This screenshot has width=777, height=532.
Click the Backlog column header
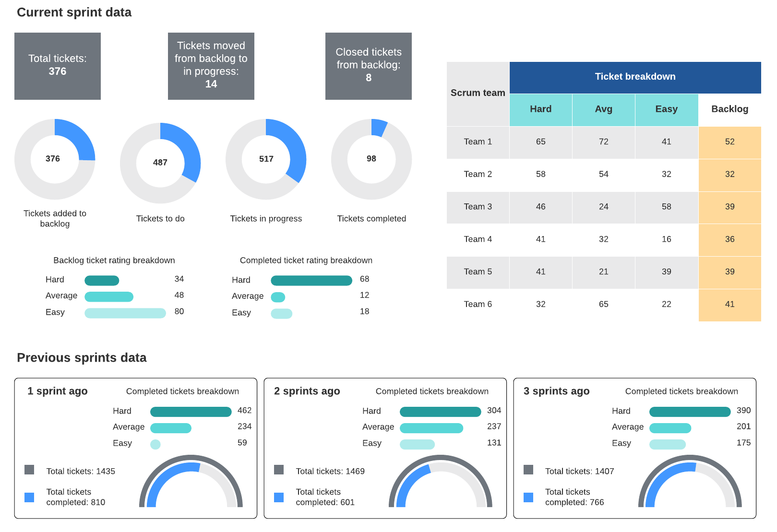(x=729, y=109)
